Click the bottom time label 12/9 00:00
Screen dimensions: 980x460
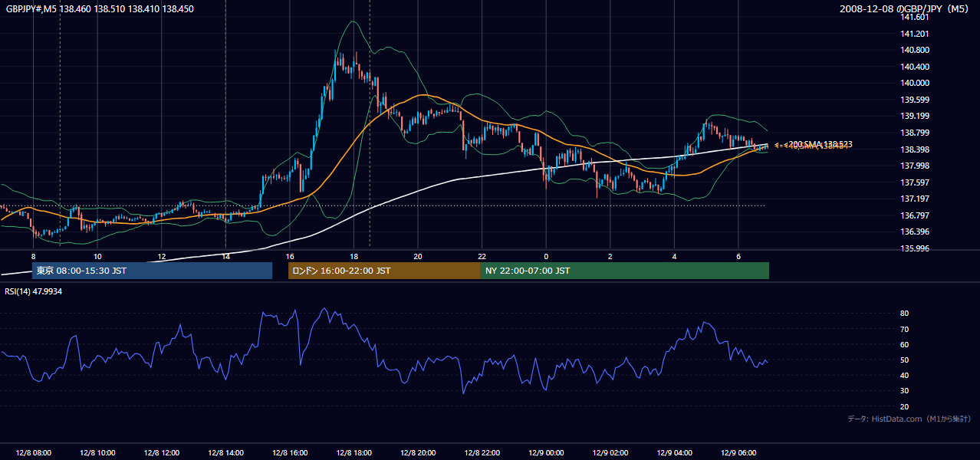(546, 452)
